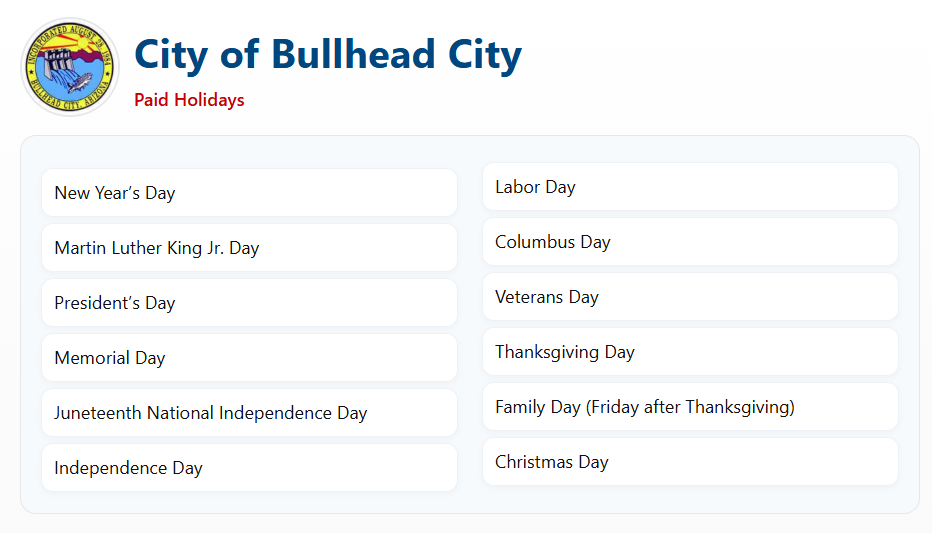Choose the Thanksgiving Day card
932x533 pixels.
pos(690,352)
